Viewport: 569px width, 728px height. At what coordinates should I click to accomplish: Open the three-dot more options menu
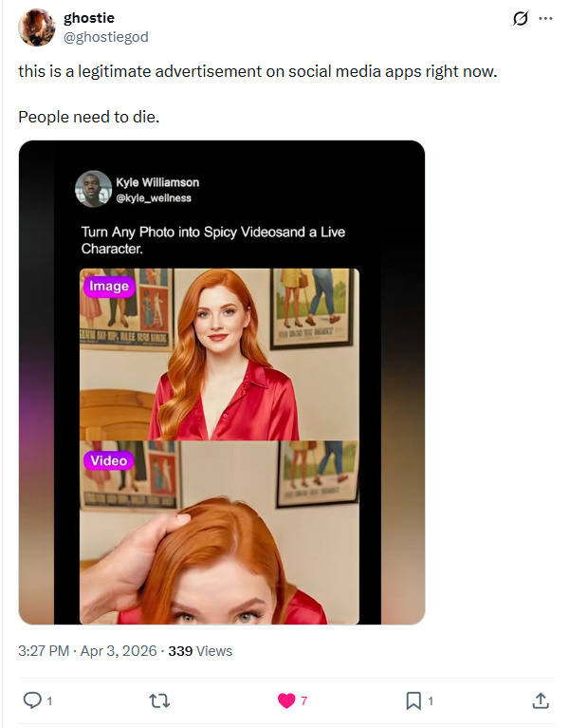click(545, 19)
